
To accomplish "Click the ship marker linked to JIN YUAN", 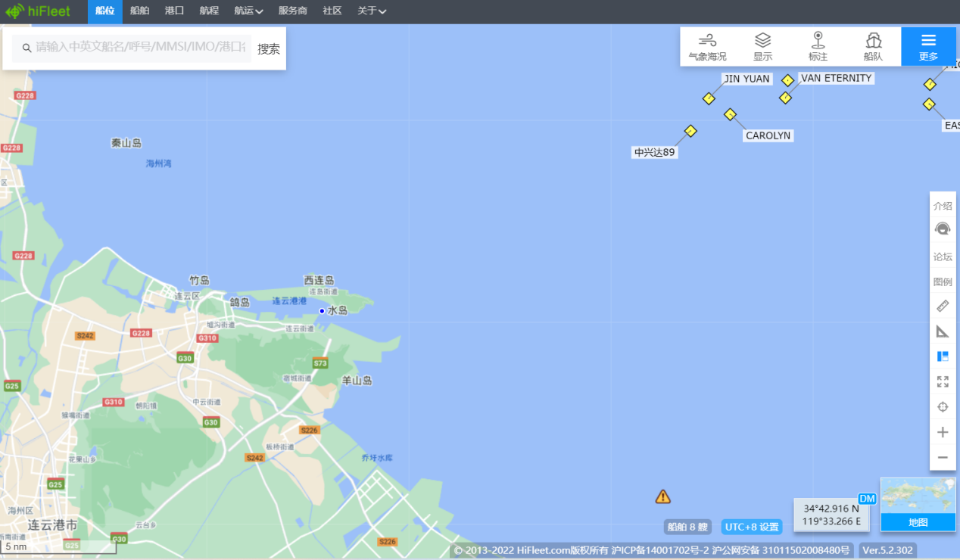I will 709,98.
